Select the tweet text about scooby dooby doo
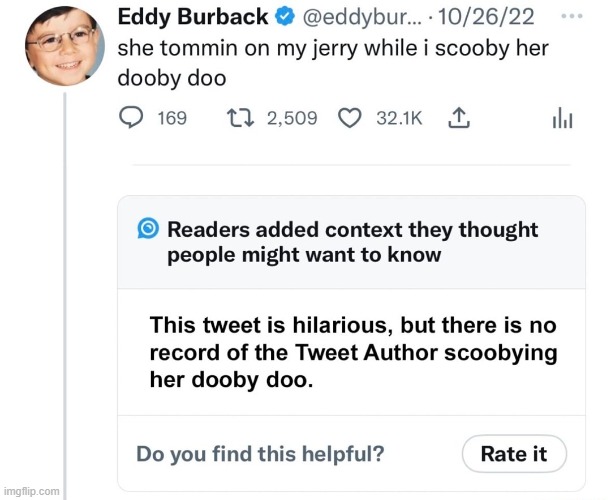Viewport: 611px width, 500px height. click(x=333, y=63)
